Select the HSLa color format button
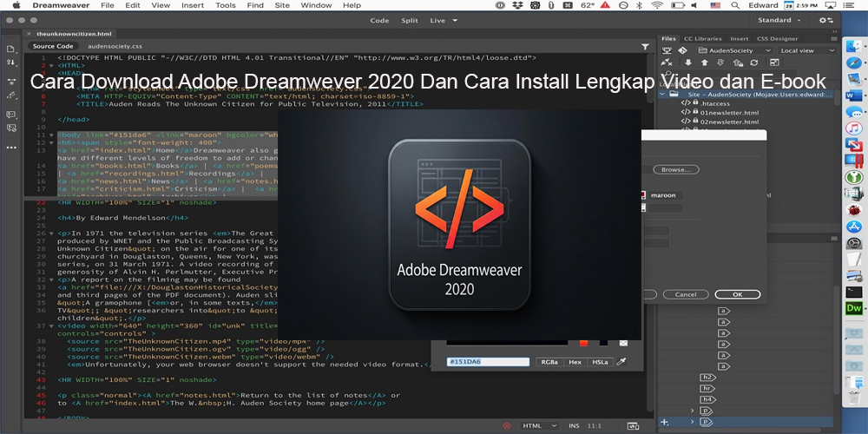This screenshot has height=434, width=868. pyautogui.click(x=600, y=361)
